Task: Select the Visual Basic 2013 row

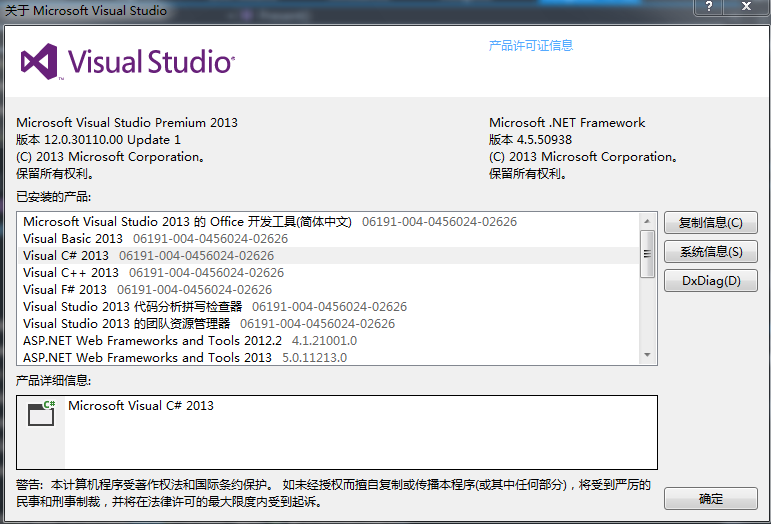Action: pos(328,239)
